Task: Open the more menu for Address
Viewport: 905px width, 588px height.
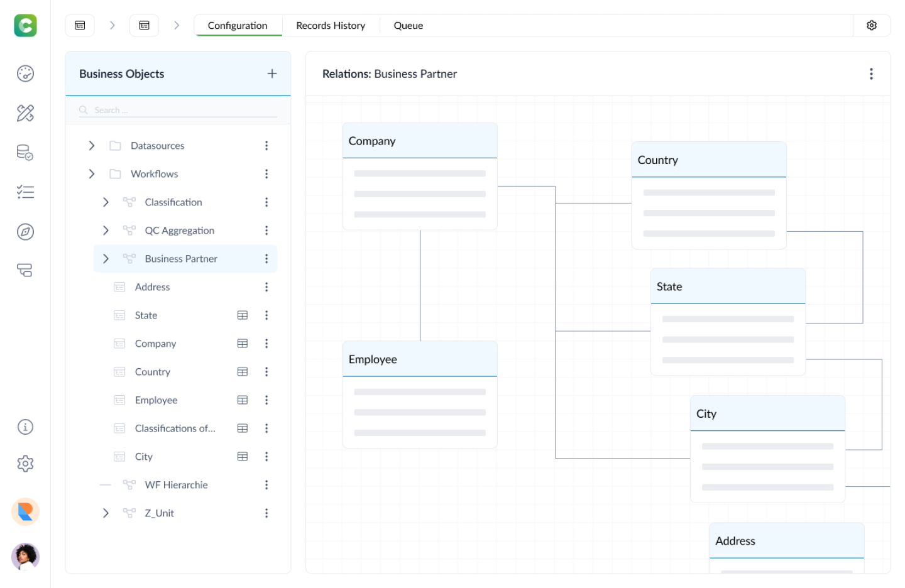Action: 266,287
